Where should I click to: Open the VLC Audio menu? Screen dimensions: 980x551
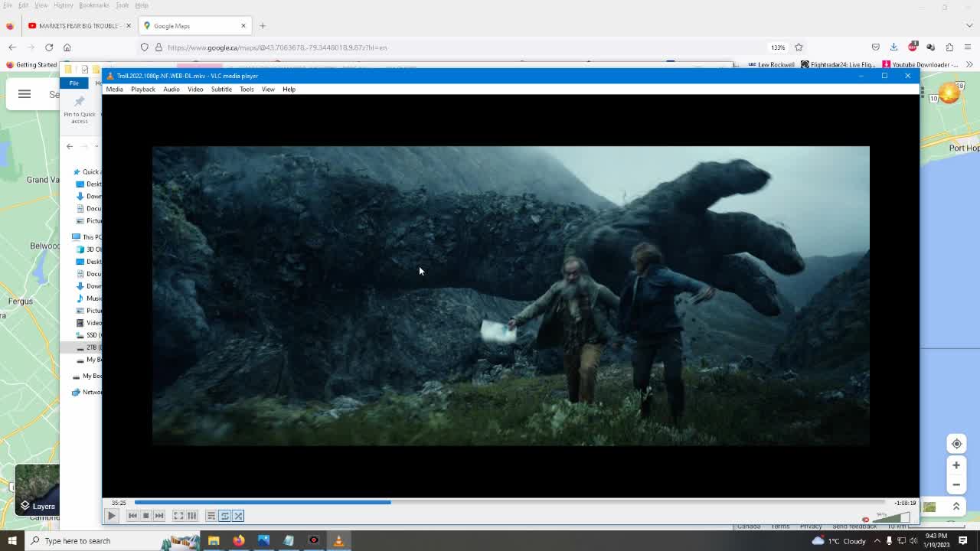171,90
